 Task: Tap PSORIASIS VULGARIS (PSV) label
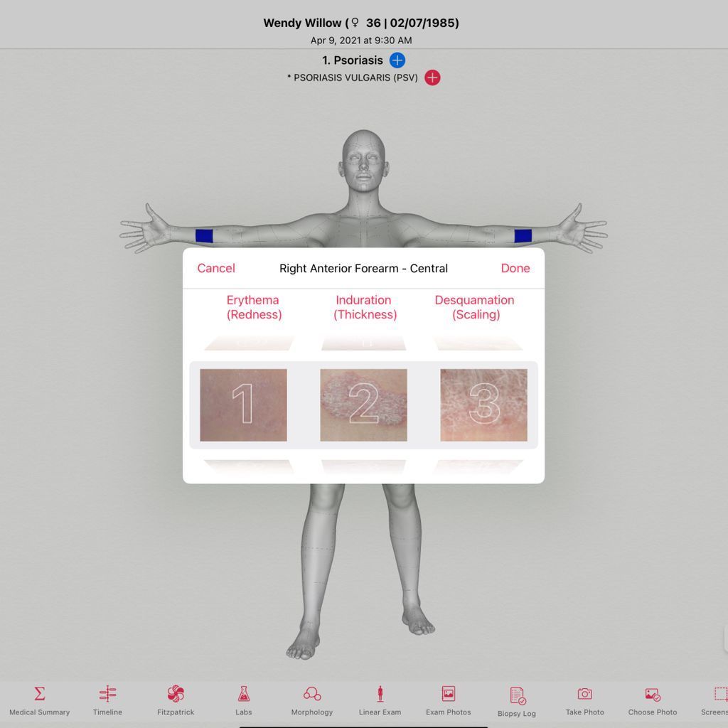(353, 77)
